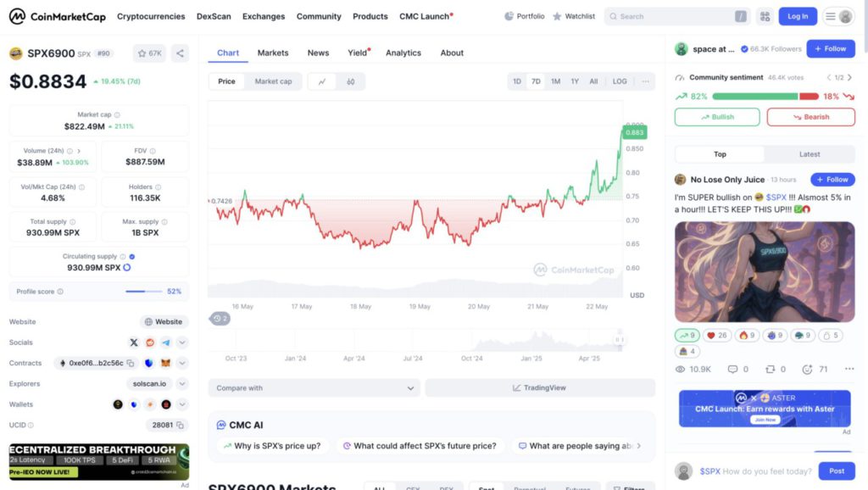
Task: Expand the Explorers dropdown chevron
Action: click(x=182, y=384)
